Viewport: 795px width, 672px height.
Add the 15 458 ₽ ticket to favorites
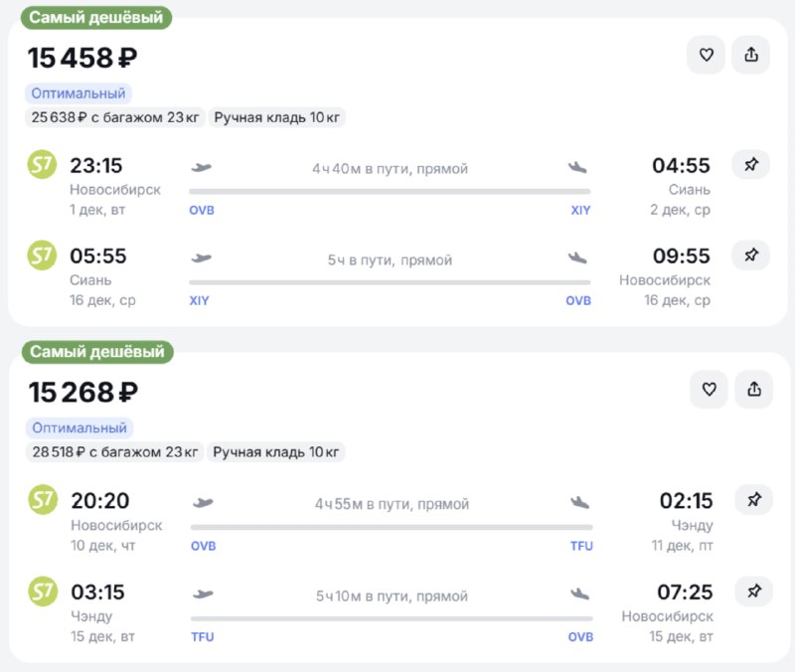[706, 55]
